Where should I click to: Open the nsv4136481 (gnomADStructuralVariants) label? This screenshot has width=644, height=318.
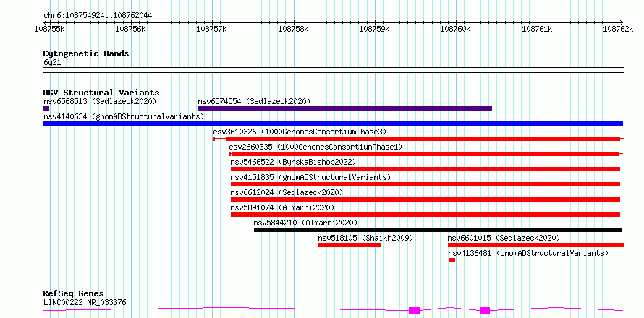[528, 253]
